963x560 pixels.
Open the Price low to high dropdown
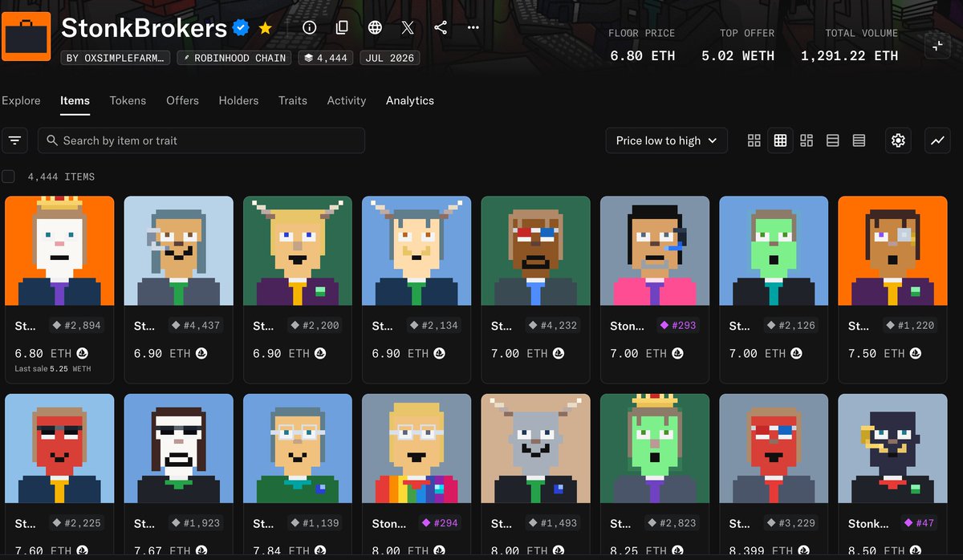pyautogui.click(x=667, y=140)
